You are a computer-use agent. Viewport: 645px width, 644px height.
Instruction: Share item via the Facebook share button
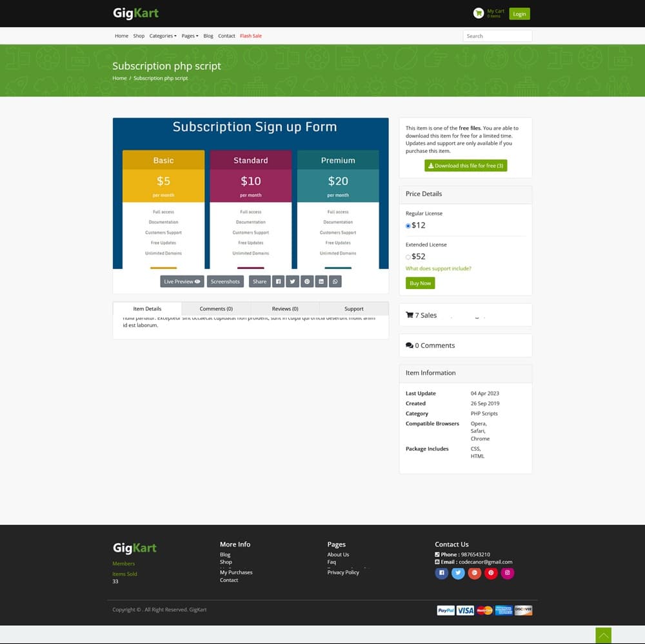pos(278,281)
